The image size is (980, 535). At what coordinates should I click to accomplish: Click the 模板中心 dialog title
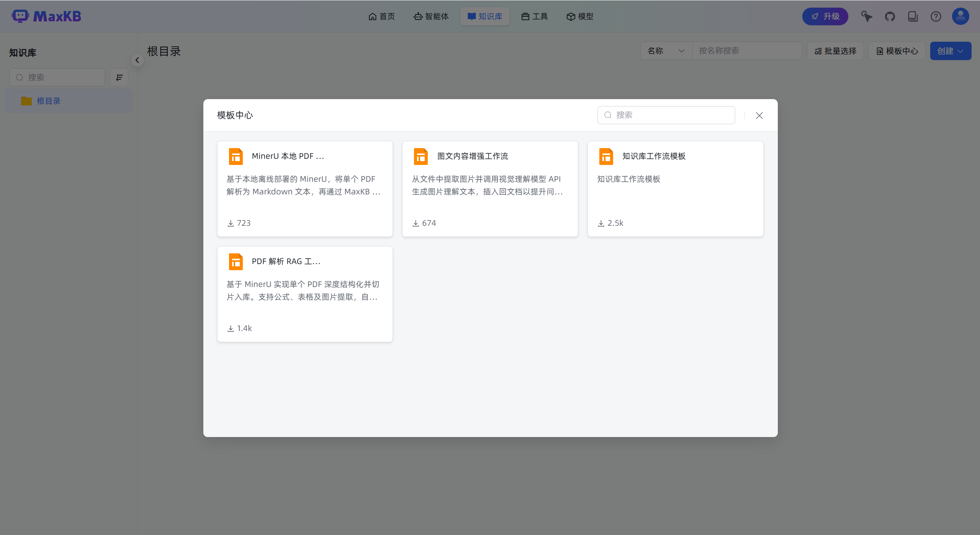coord(235,115)
